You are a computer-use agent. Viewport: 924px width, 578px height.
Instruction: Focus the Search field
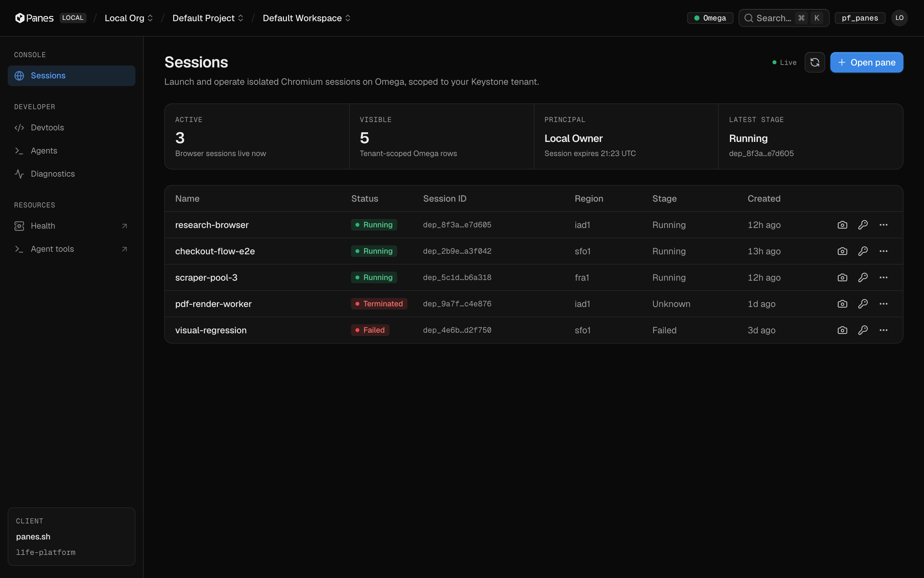tap(783, 18)
